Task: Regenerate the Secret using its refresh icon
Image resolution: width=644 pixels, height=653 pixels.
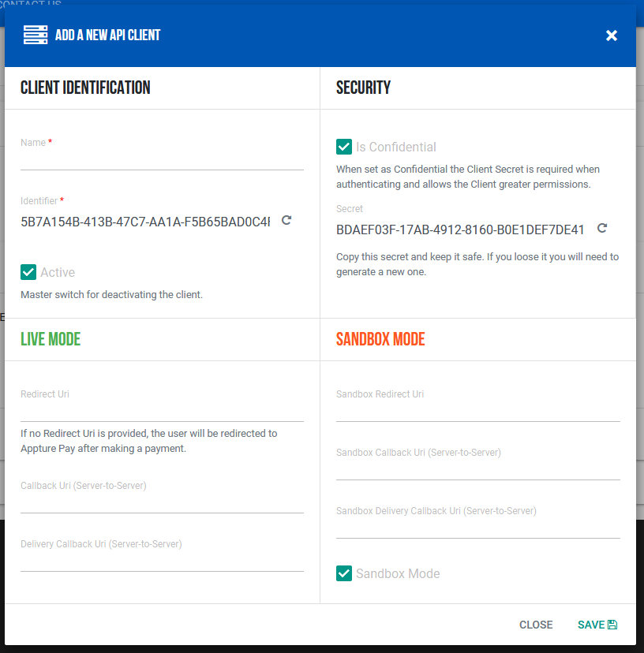Action: [x=602, y=229]
